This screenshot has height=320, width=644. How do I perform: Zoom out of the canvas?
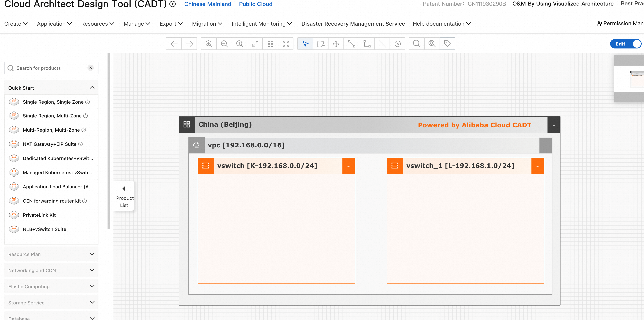pos(224,44)
